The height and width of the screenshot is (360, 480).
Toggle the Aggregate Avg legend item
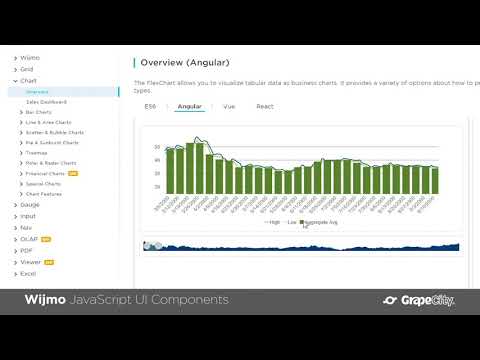(x=318, y=222)
